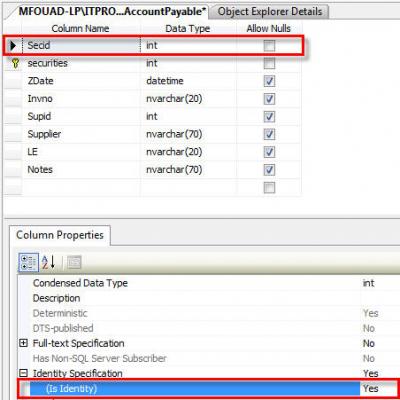Viewport: 400px width, 400px height.
Task: Select the Secid column name cell
Action: click(x=82, y=45)
